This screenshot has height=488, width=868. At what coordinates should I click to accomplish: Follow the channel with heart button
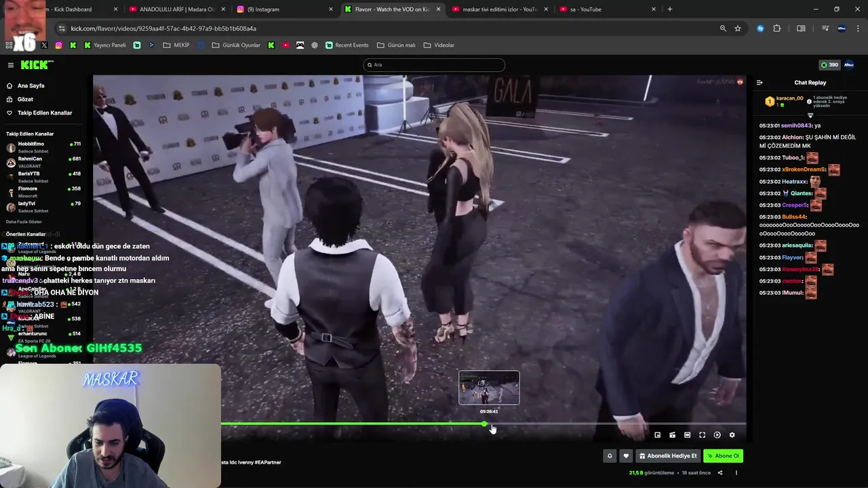click(626, 456)
